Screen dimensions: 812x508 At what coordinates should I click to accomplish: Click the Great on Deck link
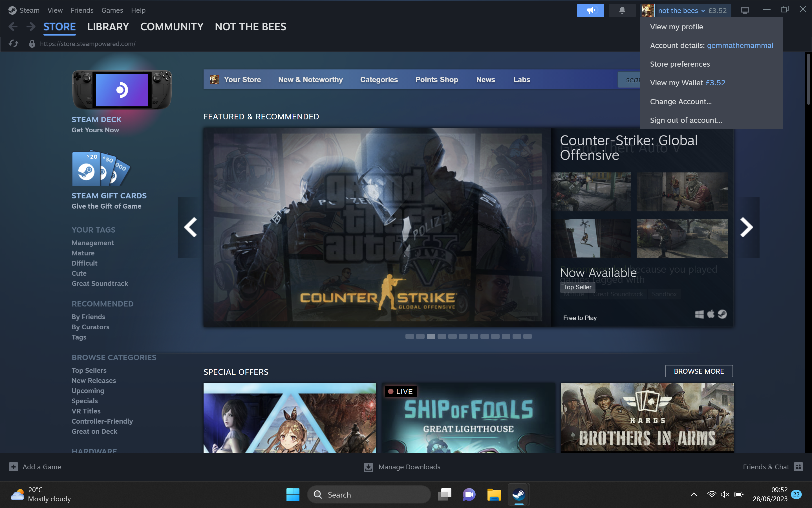pos(94,432)
